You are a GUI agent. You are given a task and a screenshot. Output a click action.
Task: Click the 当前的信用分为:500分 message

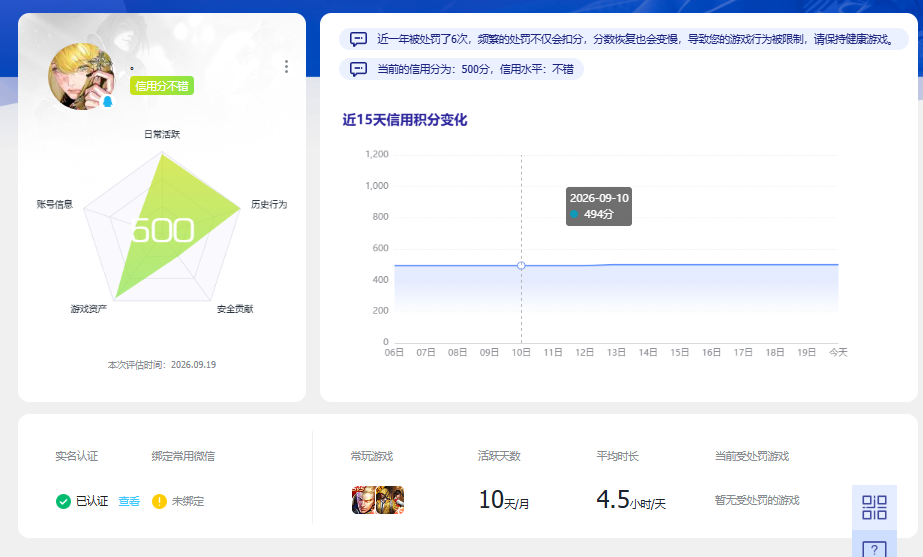click(x=476, y=69)
